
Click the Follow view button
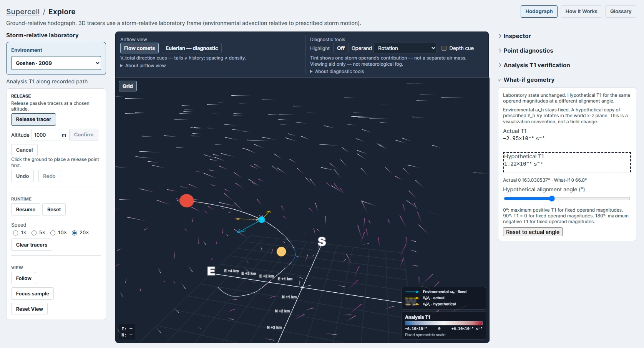tap(24, 278)
